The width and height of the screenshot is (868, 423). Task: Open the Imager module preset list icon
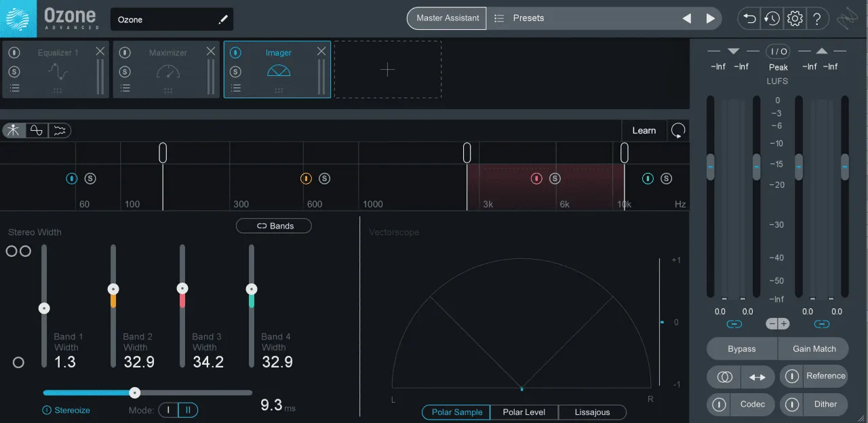click(235, 88)
